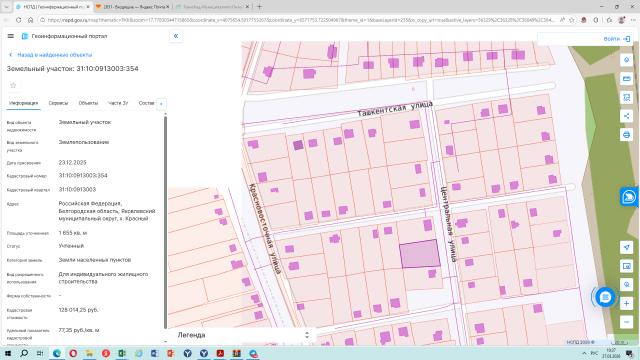The width and height of the screenshot is (640, 360).
Task: Open the taskbar clock and date
Action: (x=611, y=353)
